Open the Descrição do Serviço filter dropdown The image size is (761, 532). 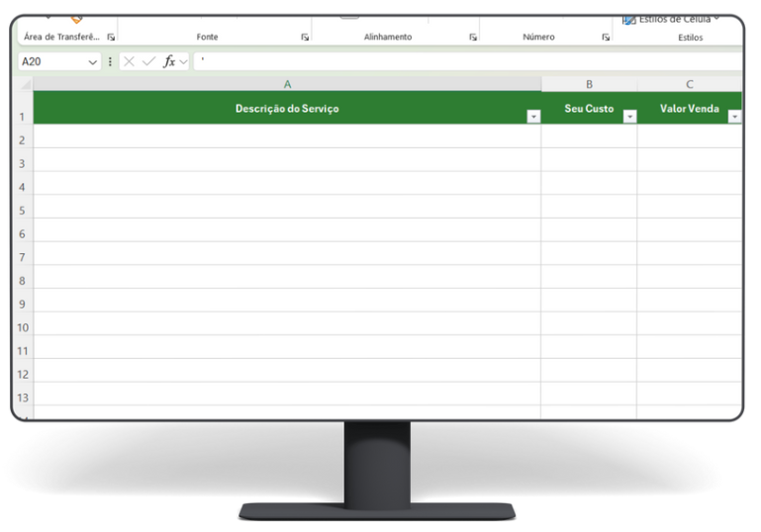point(533,117)
